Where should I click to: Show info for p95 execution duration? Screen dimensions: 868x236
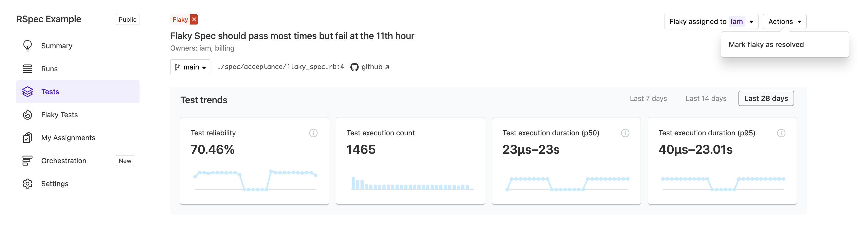point(781,133)
